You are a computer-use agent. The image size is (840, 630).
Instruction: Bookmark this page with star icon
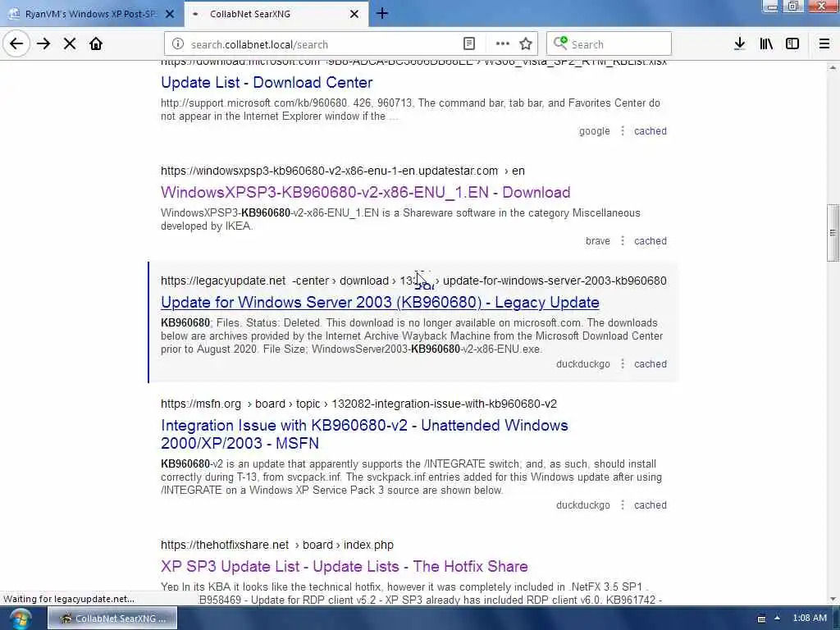pyautogui.click(x=526, y=44)
